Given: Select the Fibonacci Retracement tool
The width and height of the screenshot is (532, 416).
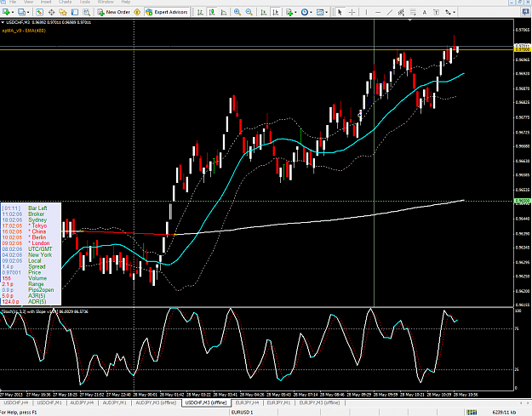Looking at the screenshot, I should coord(413,12).
